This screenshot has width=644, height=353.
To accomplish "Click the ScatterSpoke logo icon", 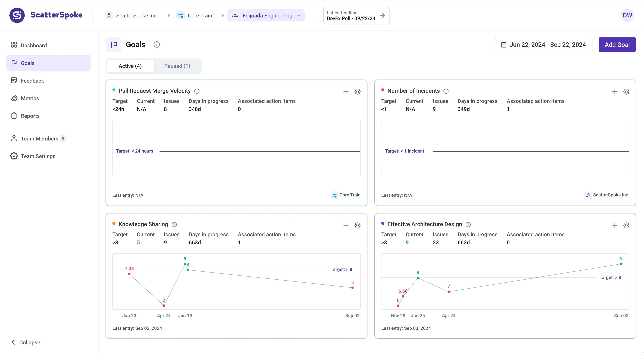I will coord(17,15).
